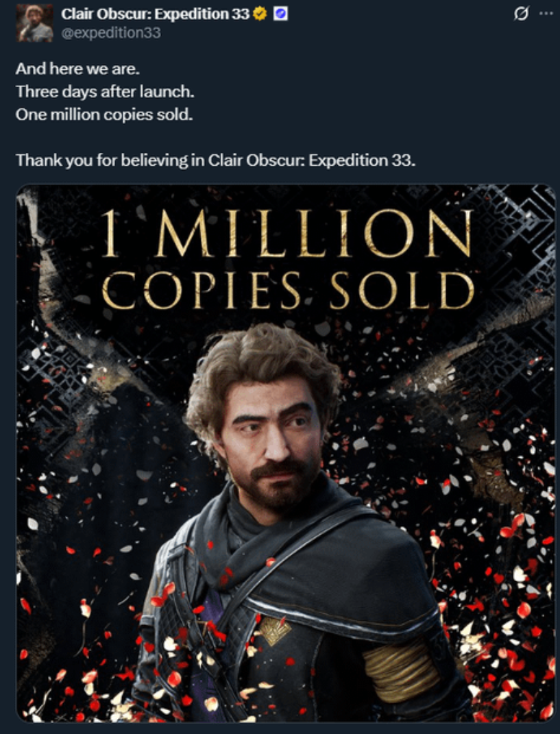
Task: Click the 'Three days after launch.' text
Action: 105,91
